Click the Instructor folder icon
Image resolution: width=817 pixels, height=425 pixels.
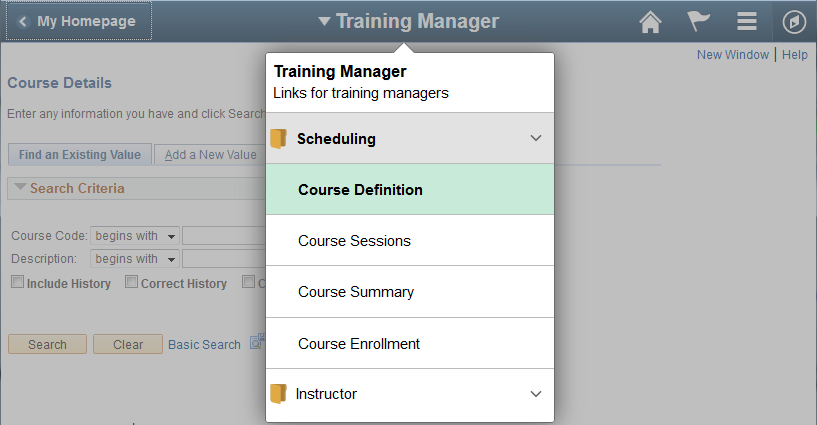pyautogui.click(x=279, y=394)
